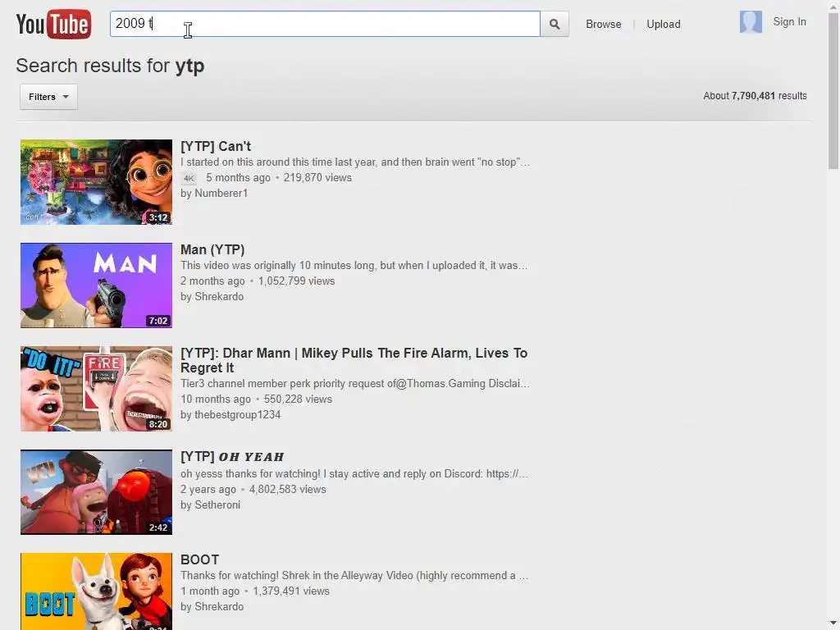
Task: Click the 8:20 duration badge
Action: tap(158, 424)
